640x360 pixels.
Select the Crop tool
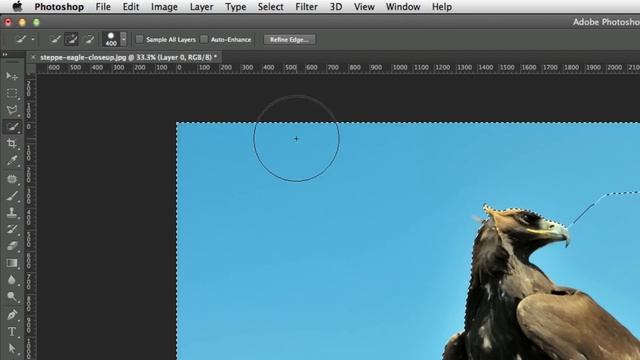pyautogui.click(x=12, y=143)
